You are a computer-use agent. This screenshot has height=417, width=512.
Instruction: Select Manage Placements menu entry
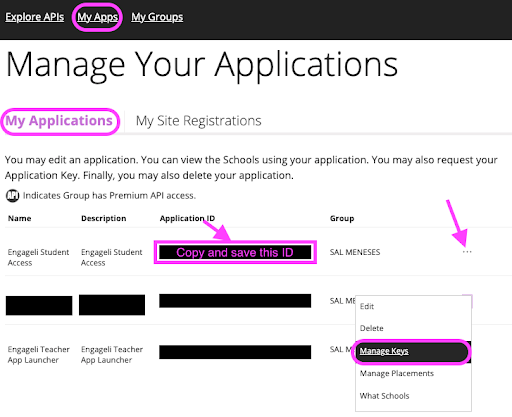point(397,373)
